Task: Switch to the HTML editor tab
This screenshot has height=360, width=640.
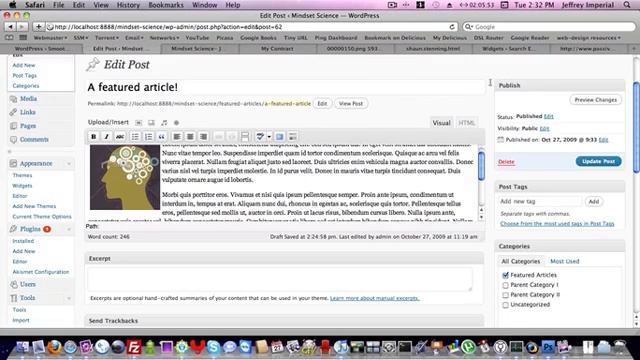Action: tap(467, 123)
